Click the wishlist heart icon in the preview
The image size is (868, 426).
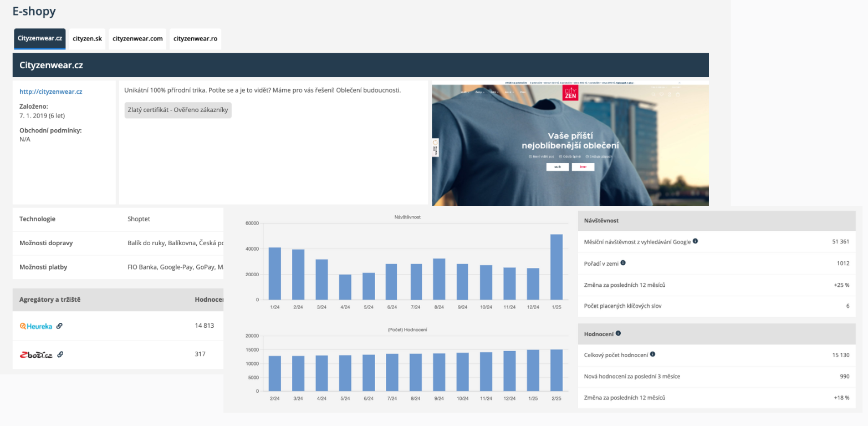click(661, 94)
